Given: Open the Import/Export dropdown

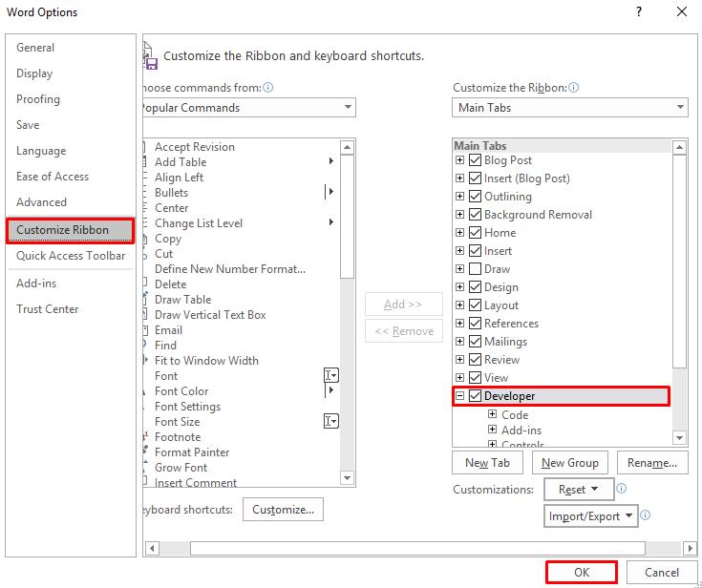Looking at the screenshot, I should (590, 516).
